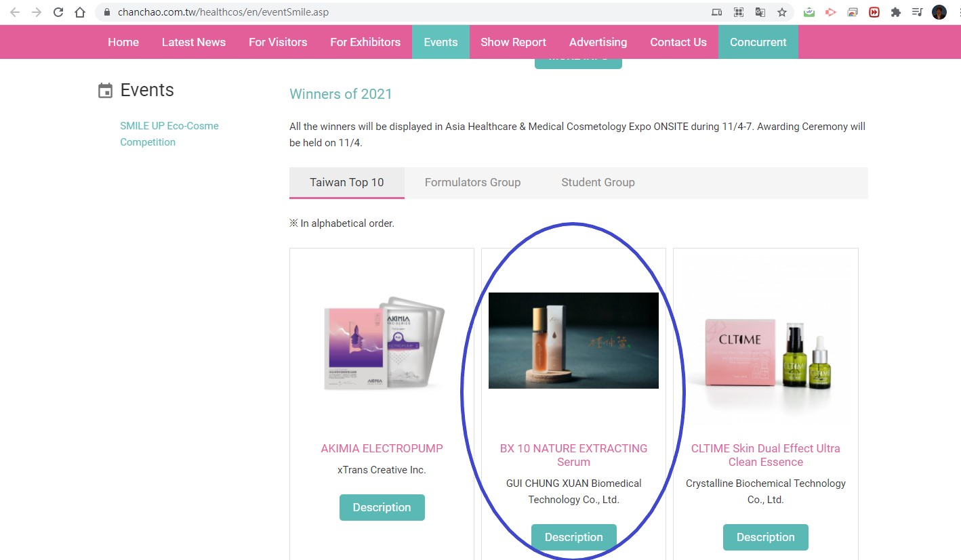Open the Google Translate icon in address bar

click(x=760, y=12)
